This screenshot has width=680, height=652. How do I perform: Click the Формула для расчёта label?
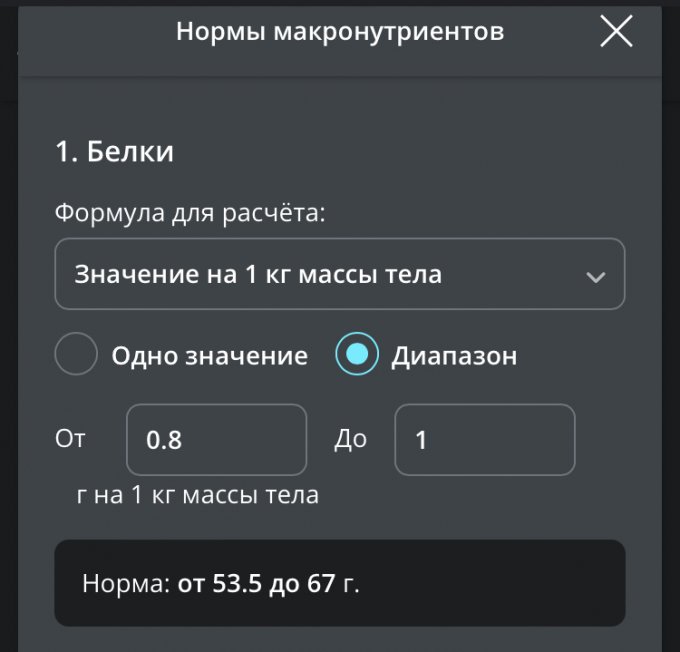[x=190, y=213]
